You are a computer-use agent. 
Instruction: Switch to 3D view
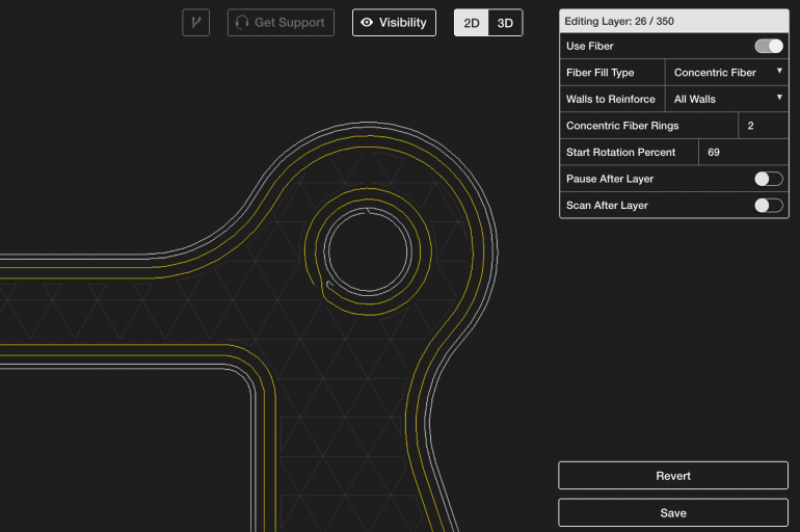click(505, 23)
